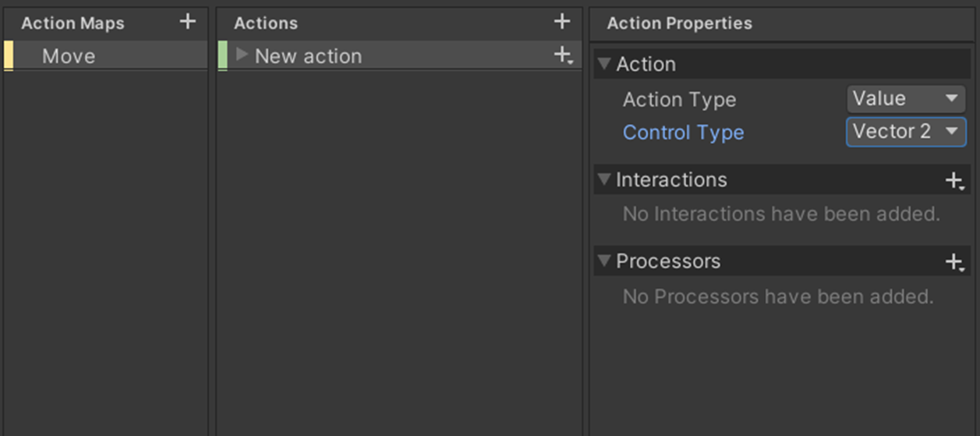Add a new processor

pyautogui.click(x=954, y=263)
